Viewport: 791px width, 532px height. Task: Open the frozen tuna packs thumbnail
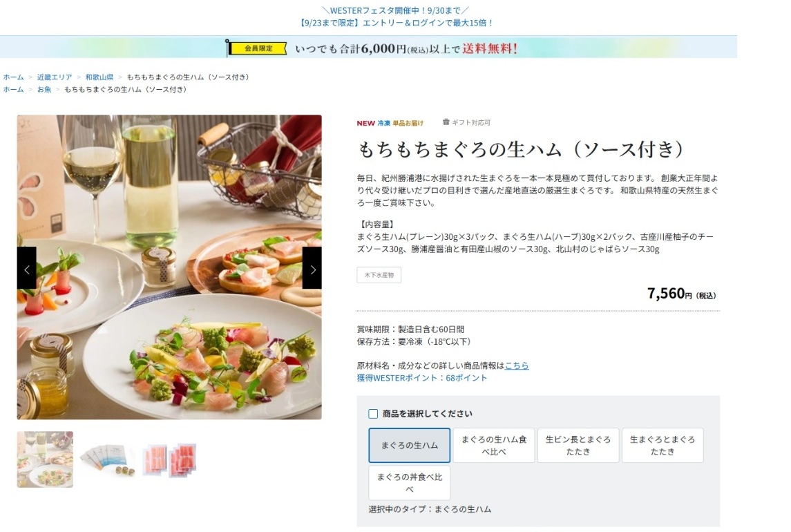(169, 460)
